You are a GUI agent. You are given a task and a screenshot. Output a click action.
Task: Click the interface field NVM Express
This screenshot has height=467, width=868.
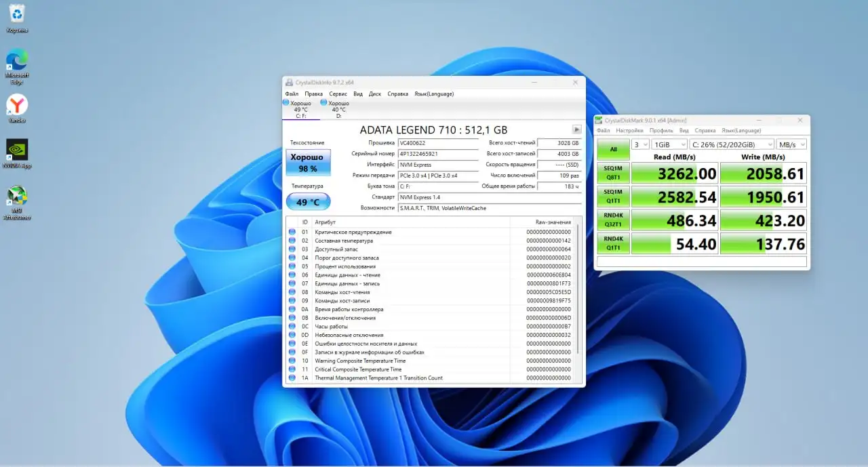pyautogui.click(x=438, y=165)
